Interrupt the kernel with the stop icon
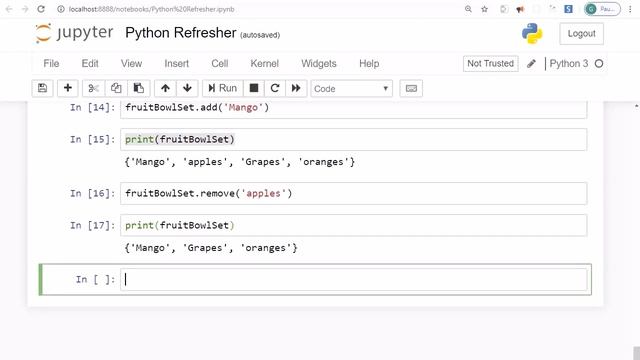This screenshot has height=360, width=640. point(254,88)
